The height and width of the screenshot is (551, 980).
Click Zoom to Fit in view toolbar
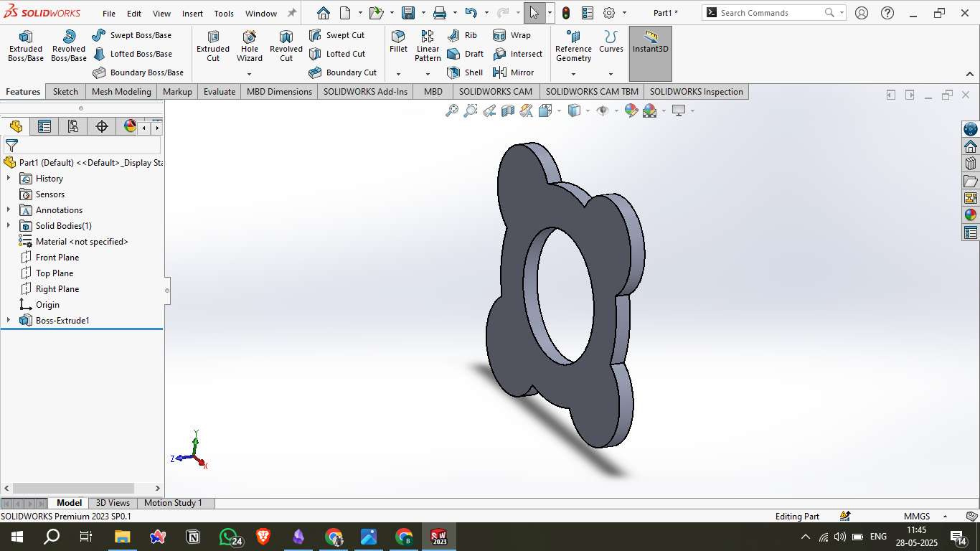(x=452, y=110)
